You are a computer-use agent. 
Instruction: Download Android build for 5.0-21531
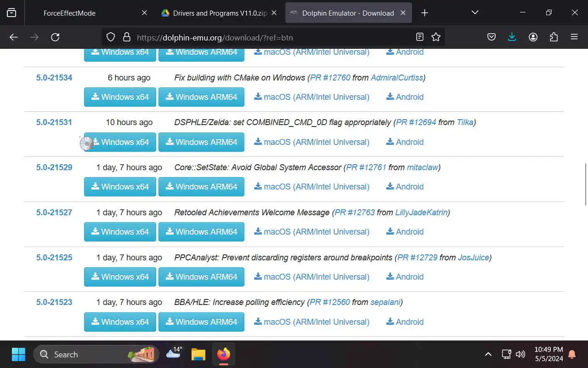click(x=405, y=142)
